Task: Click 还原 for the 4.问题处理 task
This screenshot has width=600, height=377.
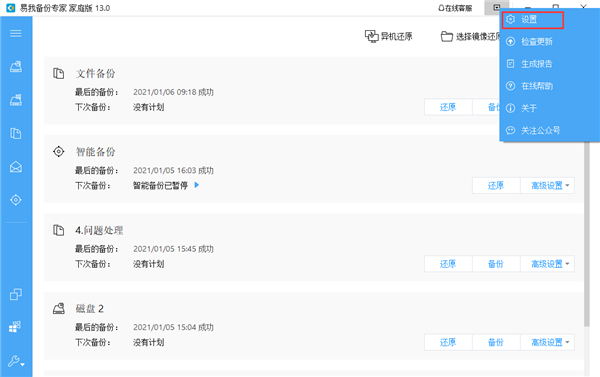Action: tap(448, 264)
